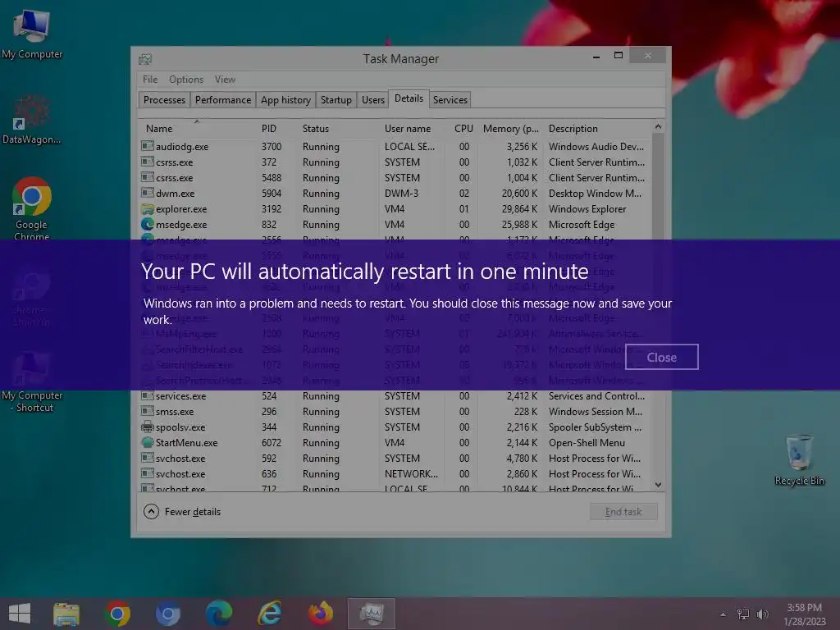The width and height of the screenshot is (840, 630).
Task: Select svchost.exe with PID 592
Action: click(395, 458)
